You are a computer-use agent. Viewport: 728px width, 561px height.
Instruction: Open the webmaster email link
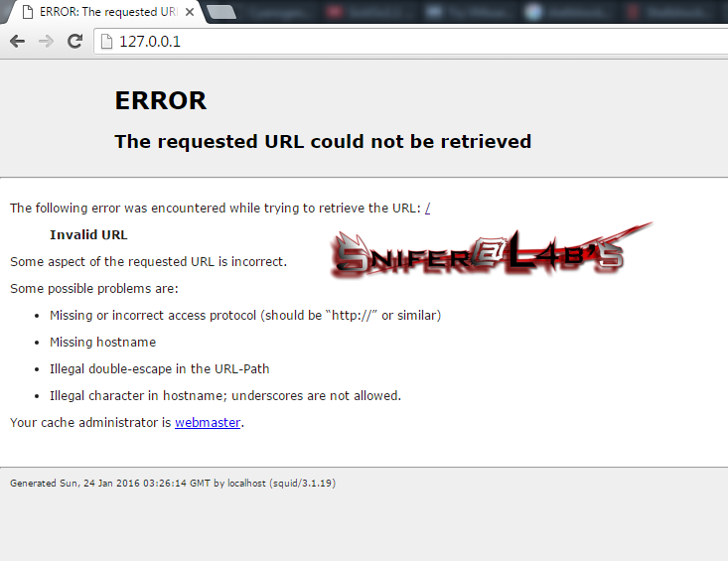[208, 422]
